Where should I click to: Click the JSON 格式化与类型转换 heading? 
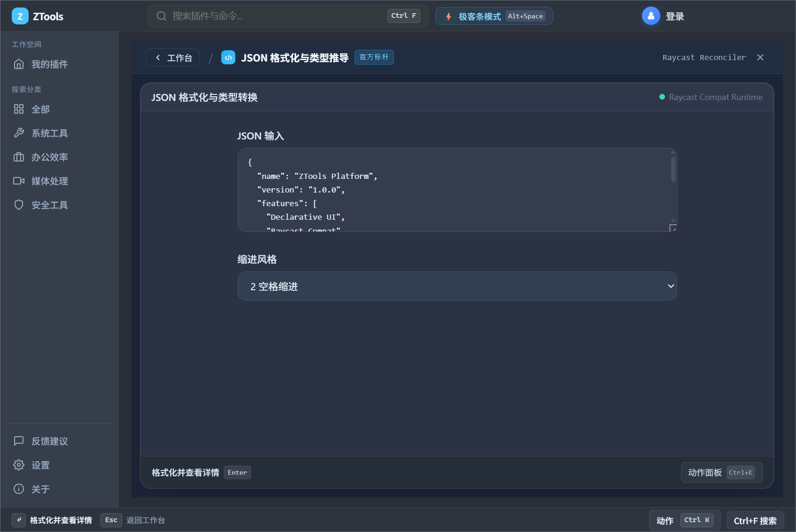[204, 97]
